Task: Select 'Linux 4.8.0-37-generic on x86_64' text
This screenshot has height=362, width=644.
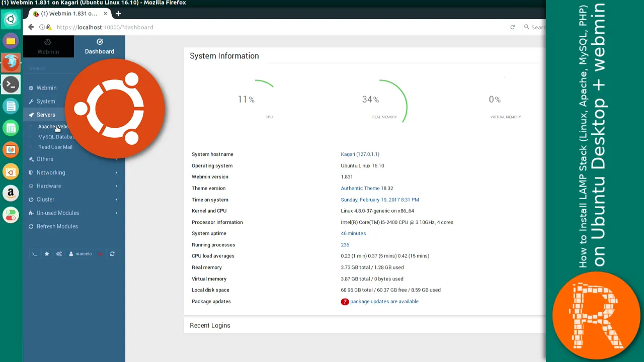Action: [x=377, y=211]
